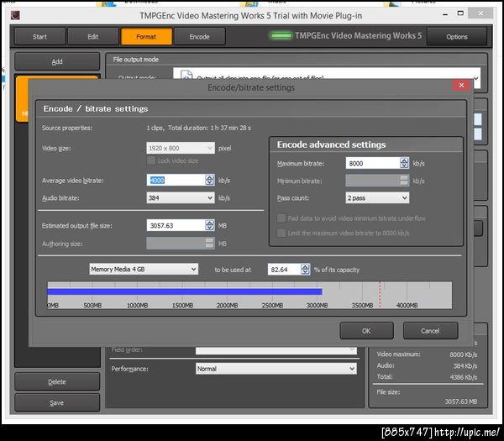Screen dimensions: 504x441
Task: Click the capacity percentage spinner
Action: [305, 269]
